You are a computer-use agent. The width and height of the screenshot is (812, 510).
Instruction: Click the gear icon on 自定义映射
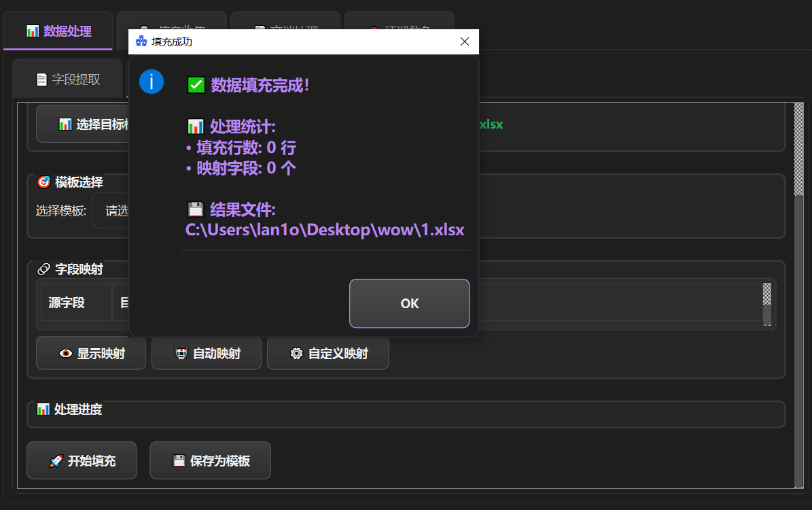pos(296,354)
